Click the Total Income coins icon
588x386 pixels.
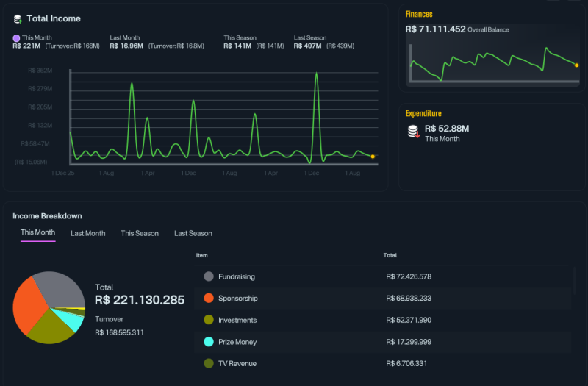pyautogui.click(x=18, y=19)
